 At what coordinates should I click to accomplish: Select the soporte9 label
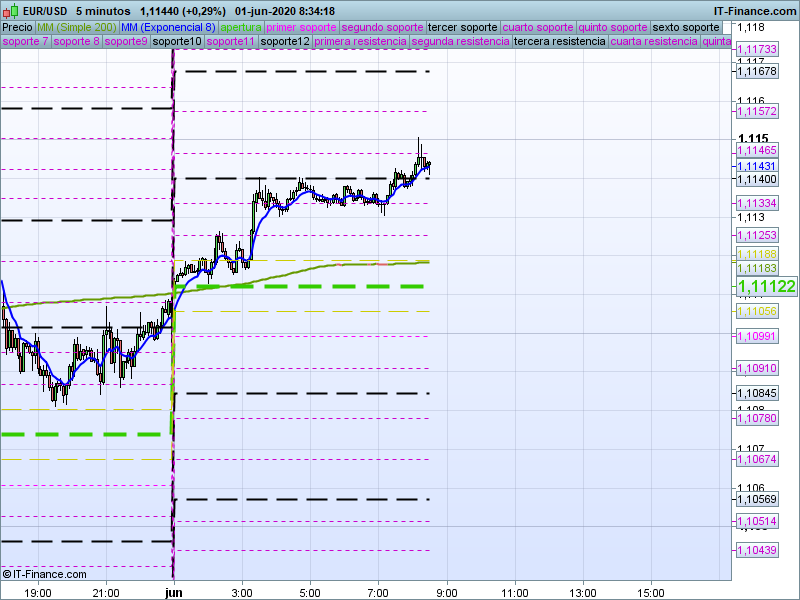(x=126, y=41)
